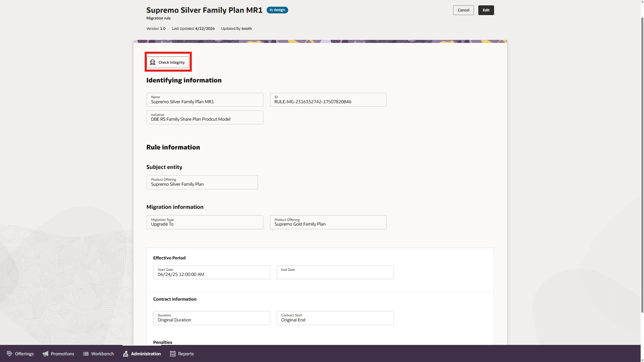
Task: Open the Offerings tag icon
Action: [x=9, y=354]
